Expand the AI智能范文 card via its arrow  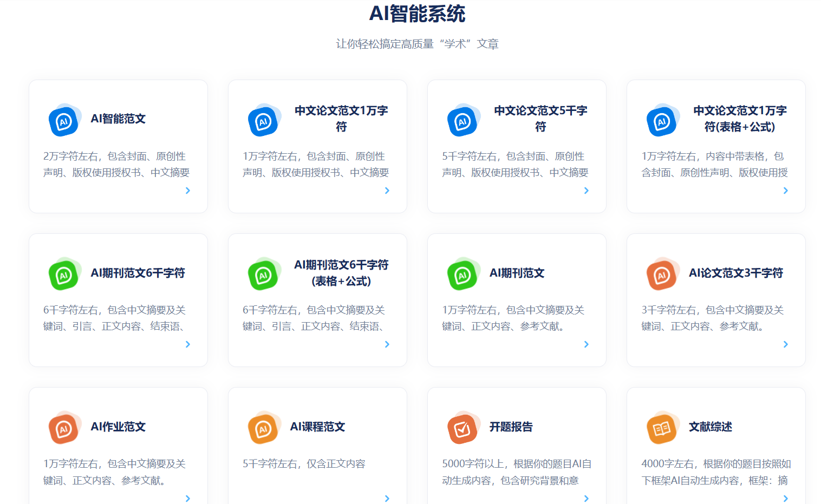(x=188, y=191)
